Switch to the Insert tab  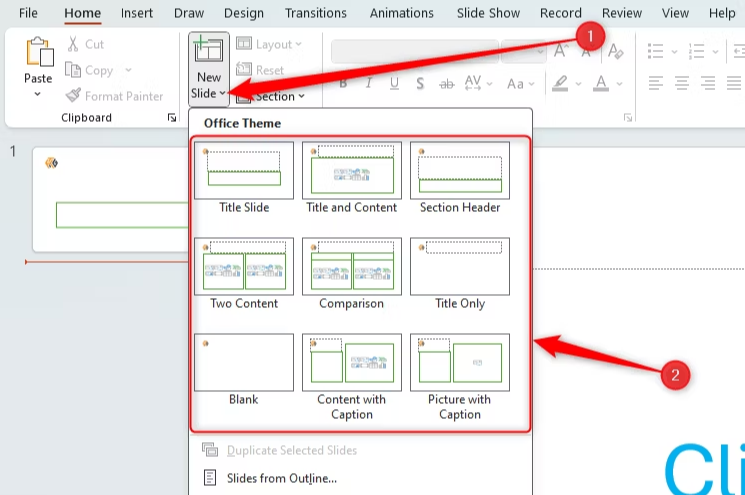coord(136,13)
